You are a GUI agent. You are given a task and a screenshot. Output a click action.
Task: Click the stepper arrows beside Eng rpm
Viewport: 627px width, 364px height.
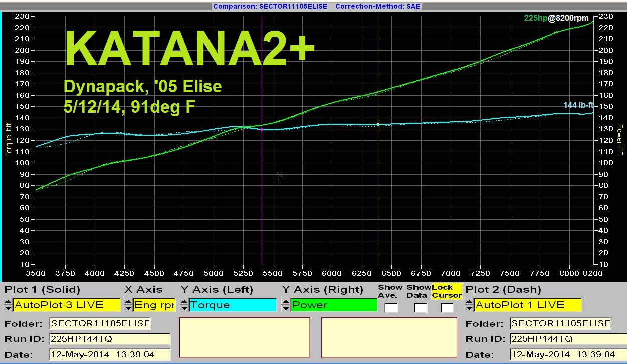click(128, 305)
